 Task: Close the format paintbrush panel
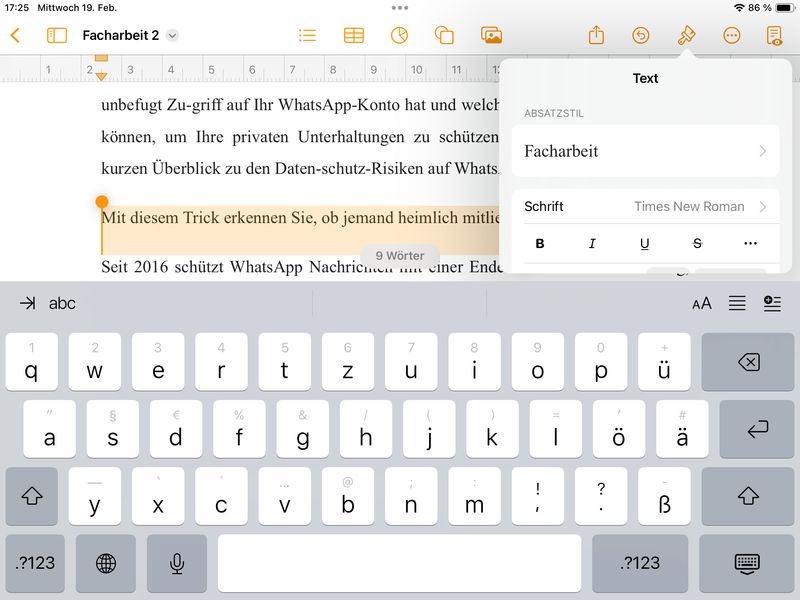tap(686, 35)
